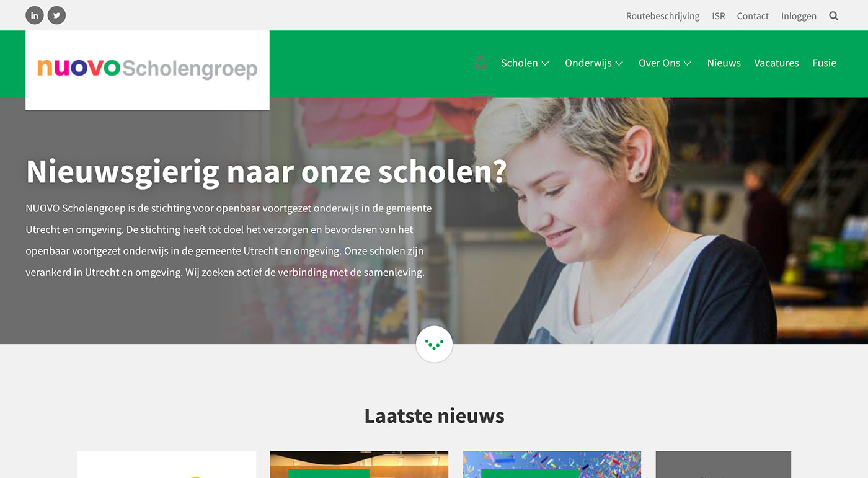Go to the home icon in navigation
Viewport: 868px width, 478px height.
(480, 63)
